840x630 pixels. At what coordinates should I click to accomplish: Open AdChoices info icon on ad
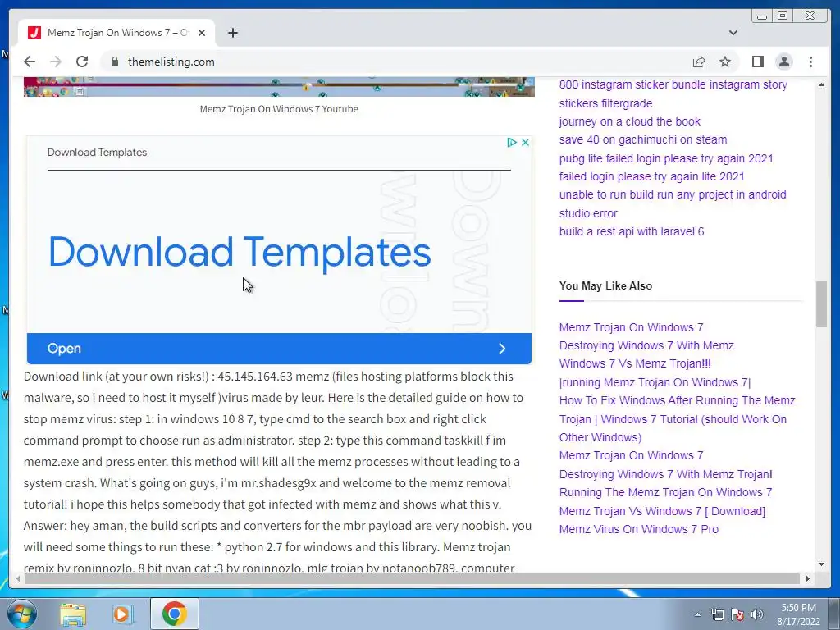tap(512, 142)
